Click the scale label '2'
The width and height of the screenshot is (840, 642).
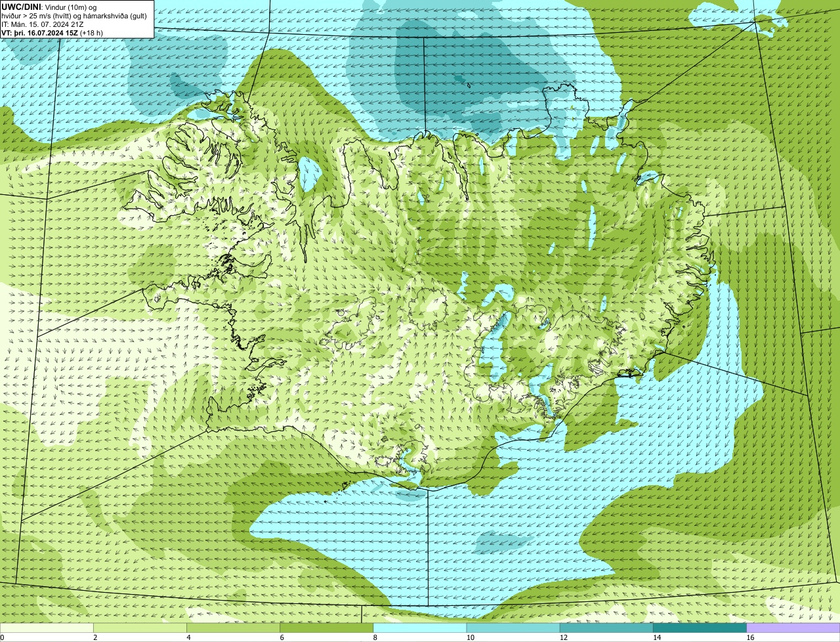point(95,637)
